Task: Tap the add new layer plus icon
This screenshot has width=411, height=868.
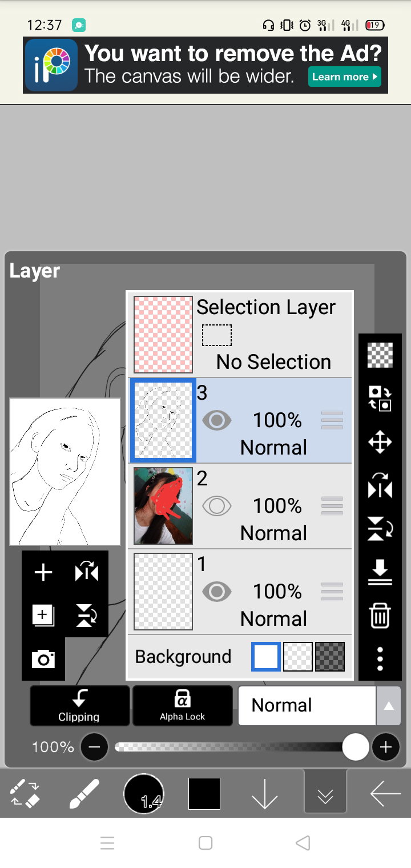Action: (43, 572)
